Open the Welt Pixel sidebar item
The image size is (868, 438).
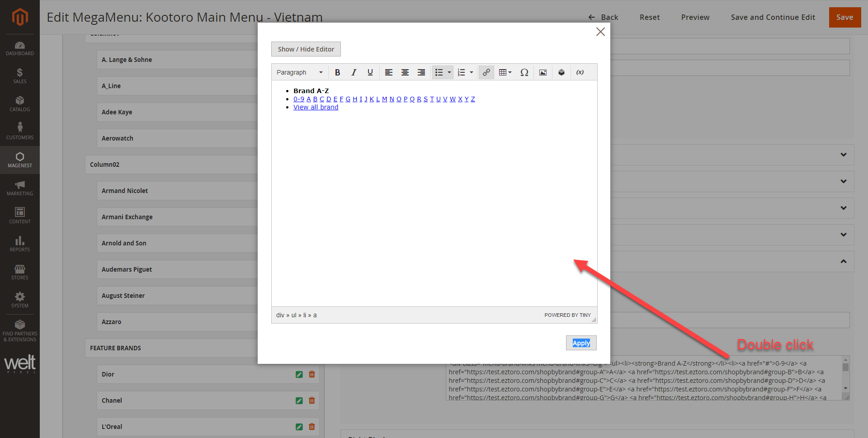(20, 364)
